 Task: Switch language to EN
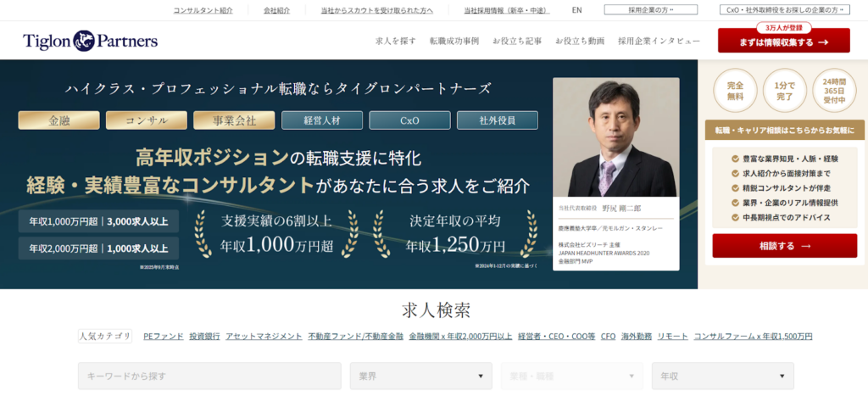click(x=576, y=10)
